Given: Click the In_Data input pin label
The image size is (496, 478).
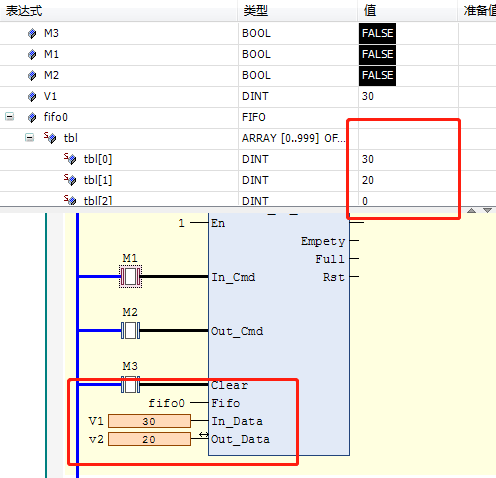Looking at the screenshot, I should (237, 421).
